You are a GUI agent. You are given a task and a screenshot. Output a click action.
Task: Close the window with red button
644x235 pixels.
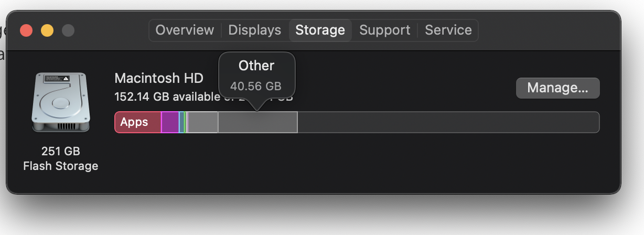[x=26, y=30]
